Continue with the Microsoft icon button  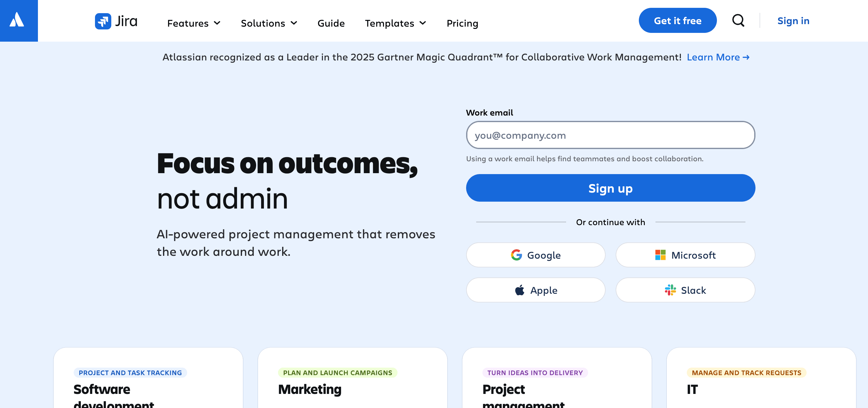685,255
